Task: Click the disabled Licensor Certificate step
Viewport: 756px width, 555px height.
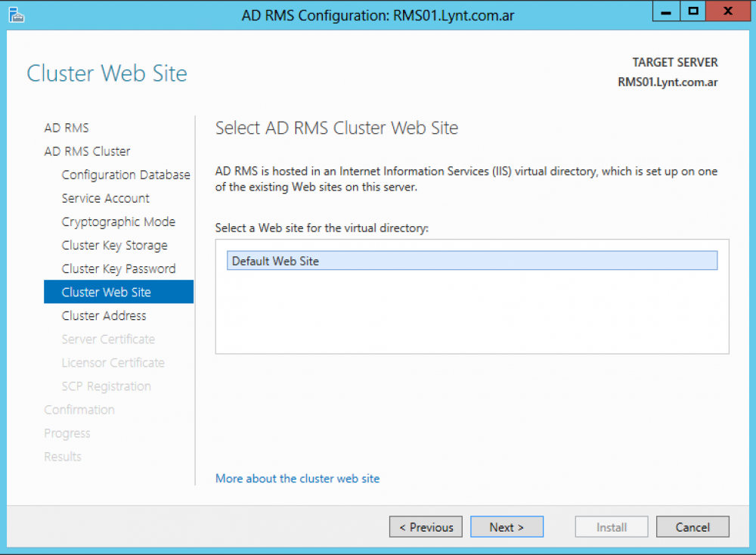Action: pyautogui.click(x=113, y=363)
